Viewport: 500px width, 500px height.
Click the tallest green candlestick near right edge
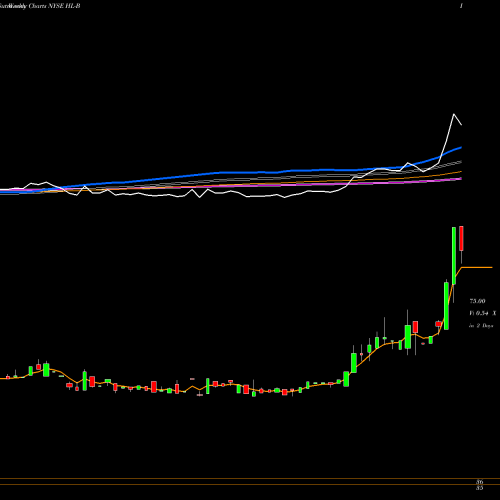pos(454,256)
